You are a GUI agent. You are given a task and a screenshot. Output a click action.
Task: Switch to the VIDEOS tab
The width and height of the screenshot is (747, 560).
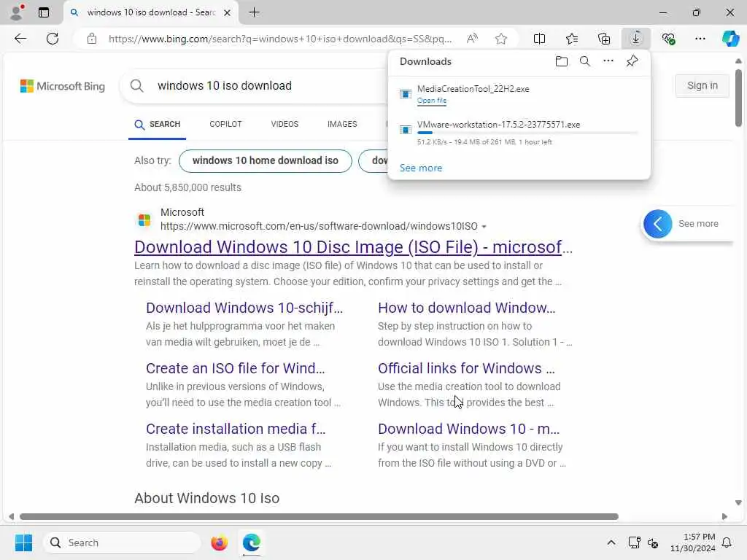[285, 124]
